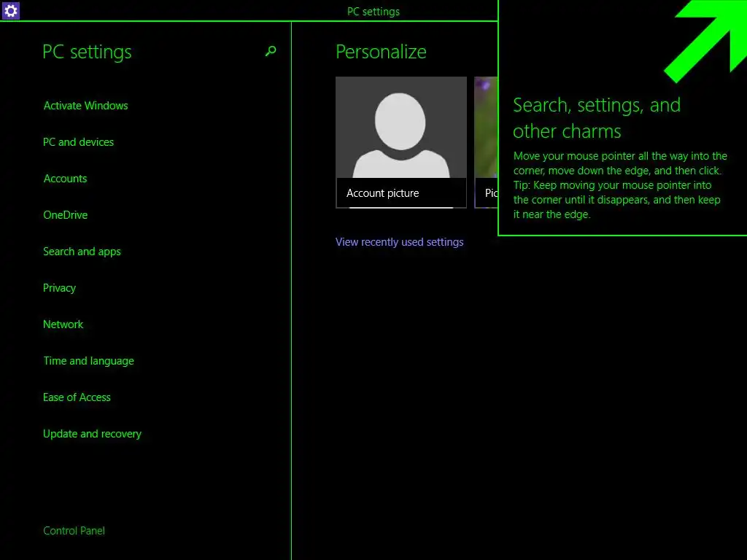747x560 pixels.
Task: Go to Update and recovery
Action: pyautogui.click(x=92, y=434)
